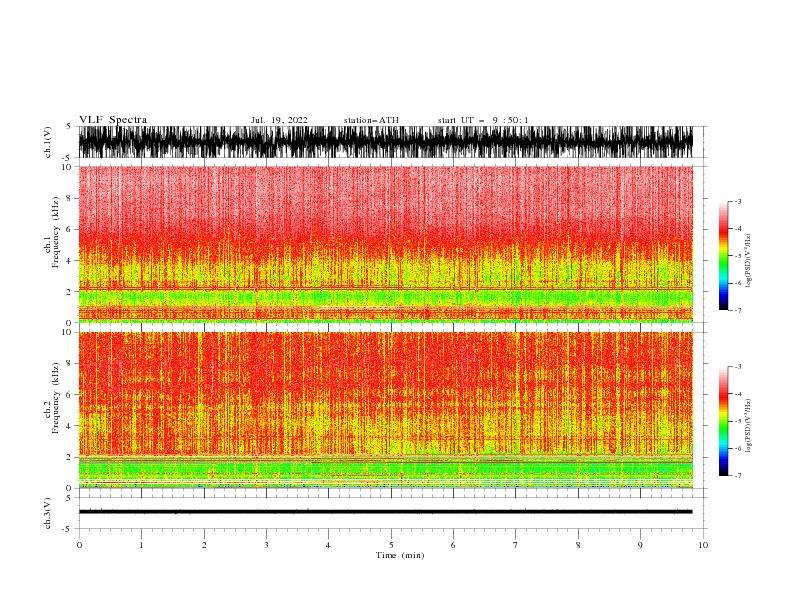The image size is (792, 612).
Task: Click the ch.3 waveform trace line
Action: [386, 512]
